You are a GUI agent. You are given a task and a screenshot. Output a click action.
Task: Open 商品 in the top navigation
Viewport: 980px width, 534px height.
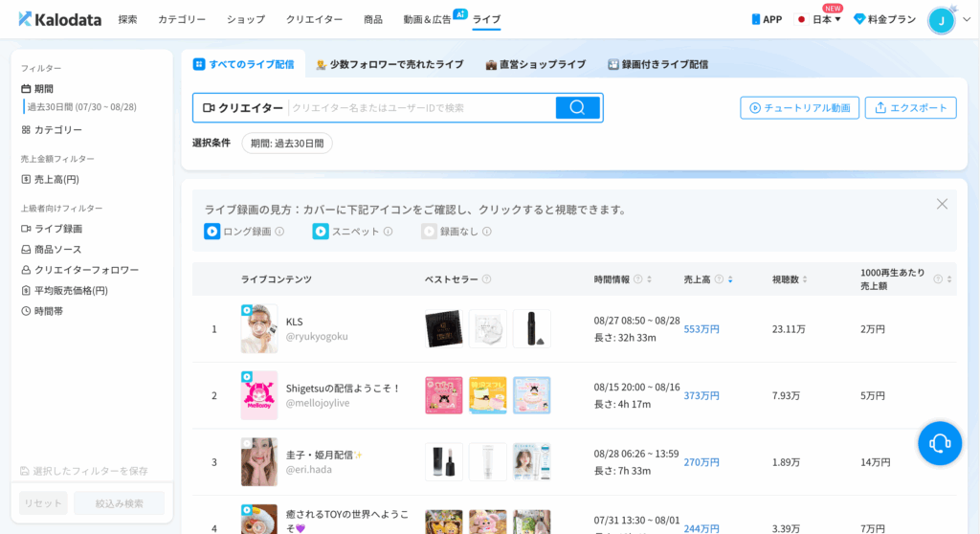click(x=373, y=19)
